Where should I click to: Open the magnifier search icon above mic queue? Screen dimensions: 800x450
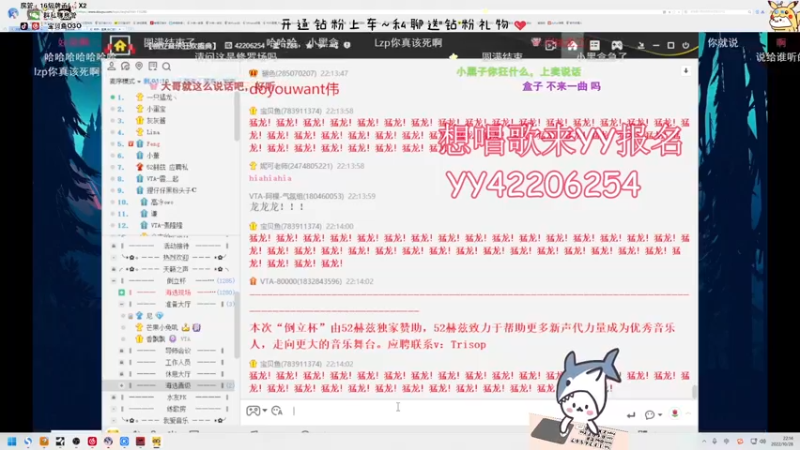pyautogui.click(x=166, y=66)
